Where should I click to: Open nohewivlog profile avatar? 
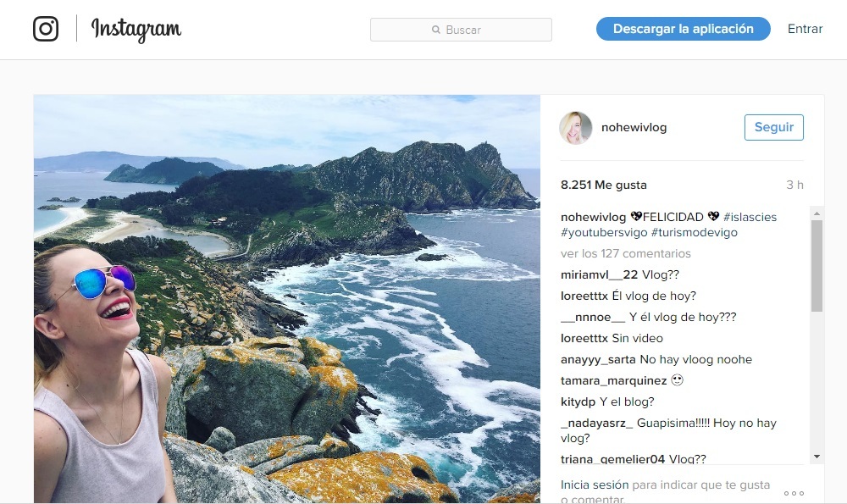tap(576, 127)
